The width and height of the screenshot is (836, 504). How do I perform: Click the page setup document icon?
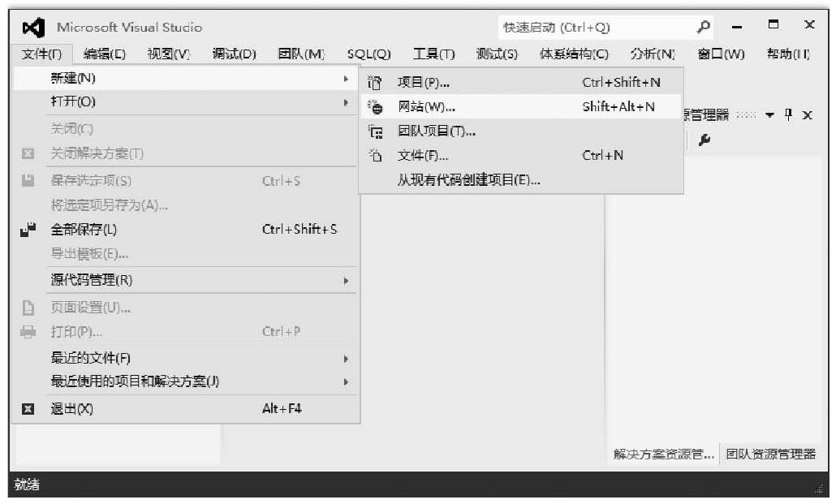[28, 308]
